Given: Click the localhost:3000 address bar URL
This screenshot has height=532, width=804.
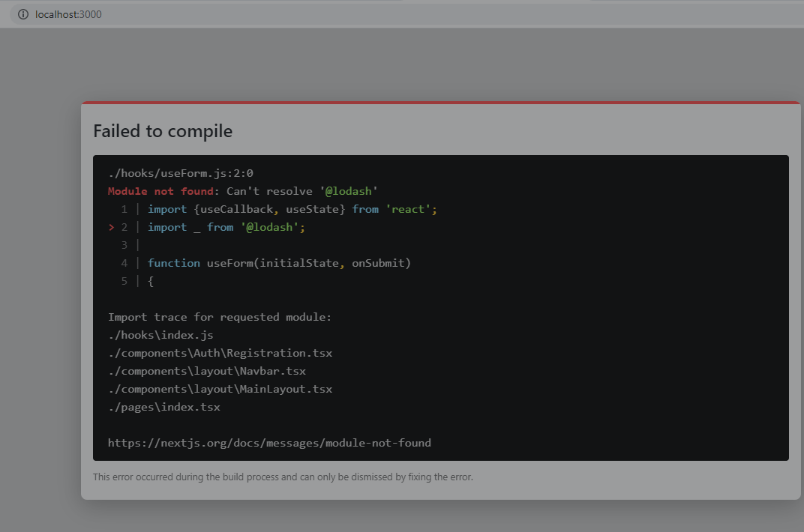Looking at the screenshot, I should pos(68,14).
